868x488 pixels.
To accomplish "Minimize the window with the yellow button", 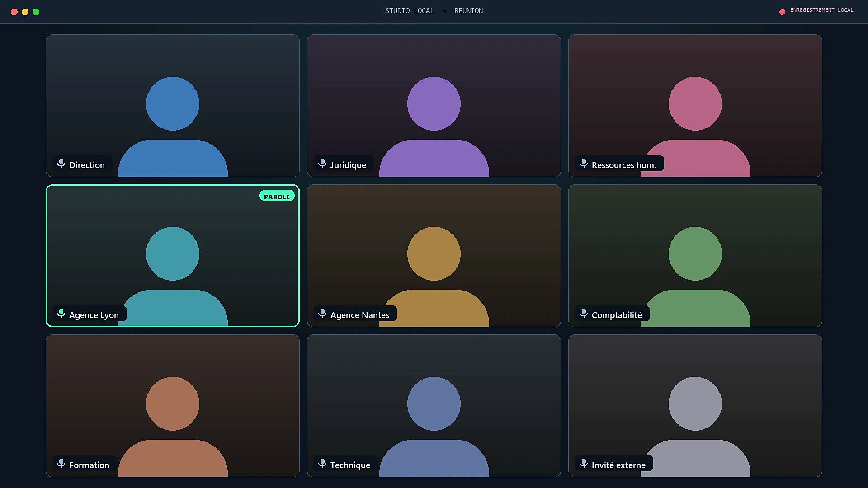I will (25, 12).
